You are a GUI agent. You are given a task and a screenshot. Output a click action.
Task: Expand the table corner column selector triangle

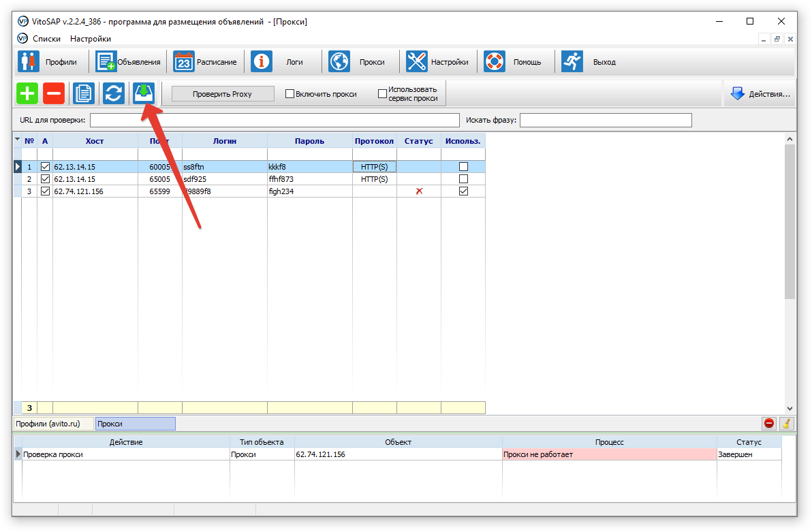17,140
